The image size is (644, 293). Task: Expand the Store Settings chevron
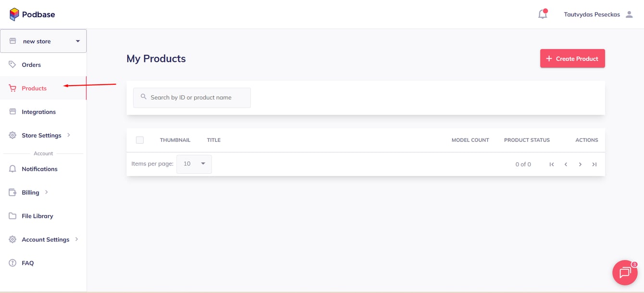69,135
